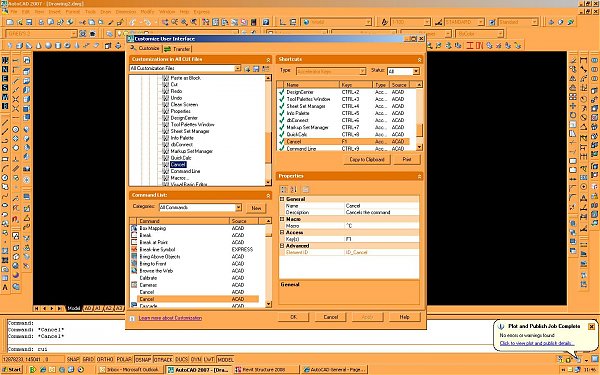Select Command Line item in customization tree

tap(185, 171)
